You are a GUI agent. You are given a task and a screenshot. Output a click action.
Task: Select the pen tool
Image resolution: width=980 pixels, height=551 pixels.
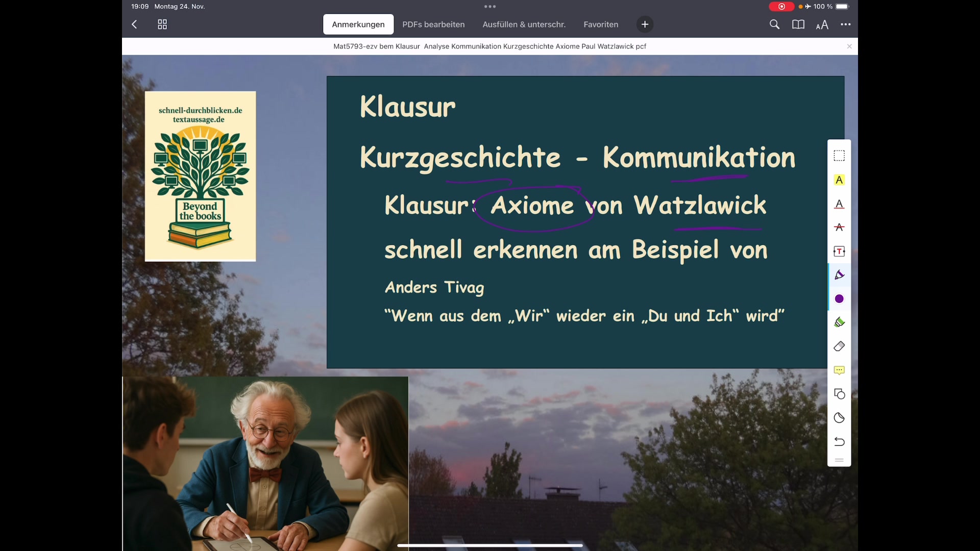click(839, 274)
